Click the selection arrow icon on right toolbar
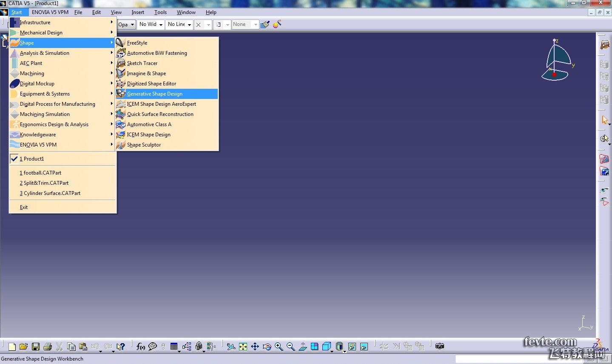 coord(604,120)
